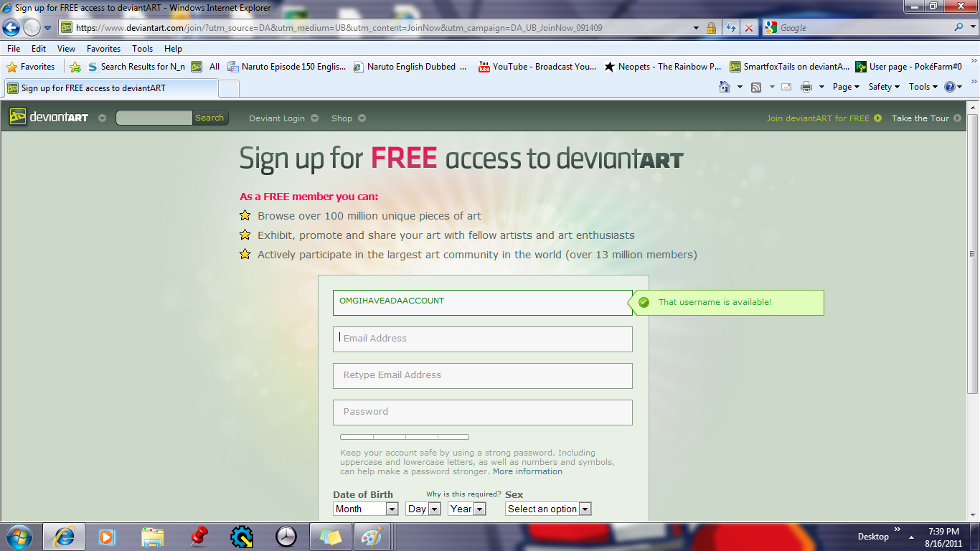Open the red pushpin taskbar icon
Image resolution: width=980 pixels, height=551 pixels.
198,536
